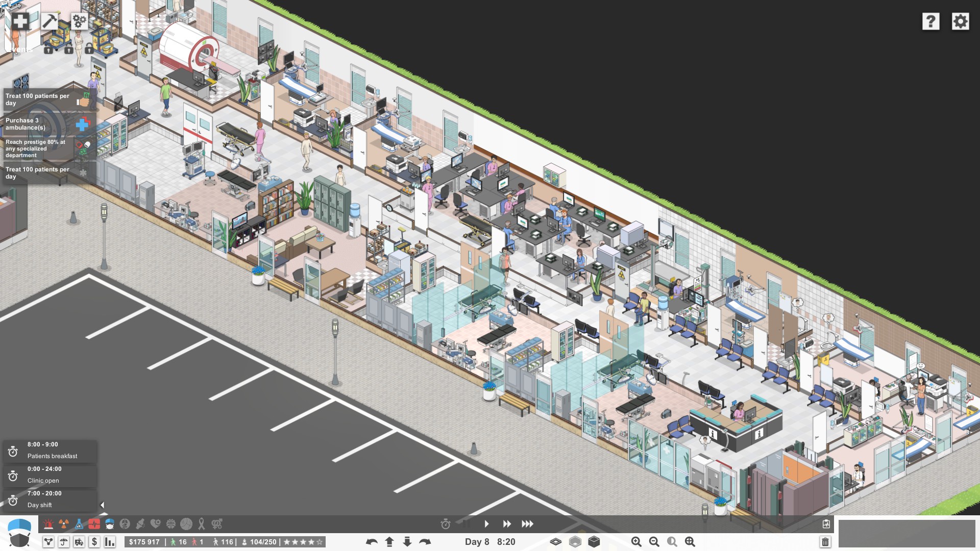Select the Traumatology round department icon
This screenshot has width=980, height=551.
[186, 524]
